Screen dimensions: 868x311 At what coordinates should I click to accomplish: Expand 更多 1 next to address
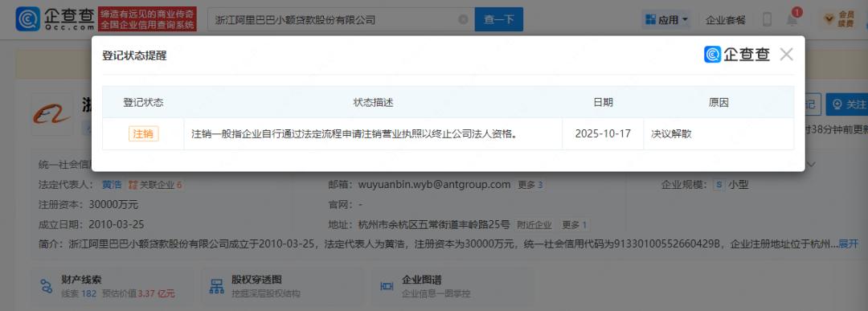(x=575, y=225)
